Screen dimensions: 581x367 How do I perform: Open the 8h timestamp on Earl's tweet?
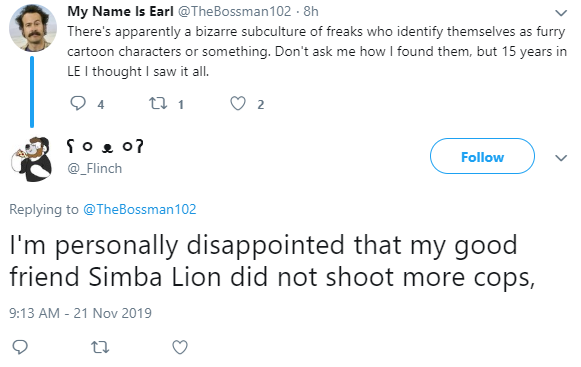click(311, 11)
